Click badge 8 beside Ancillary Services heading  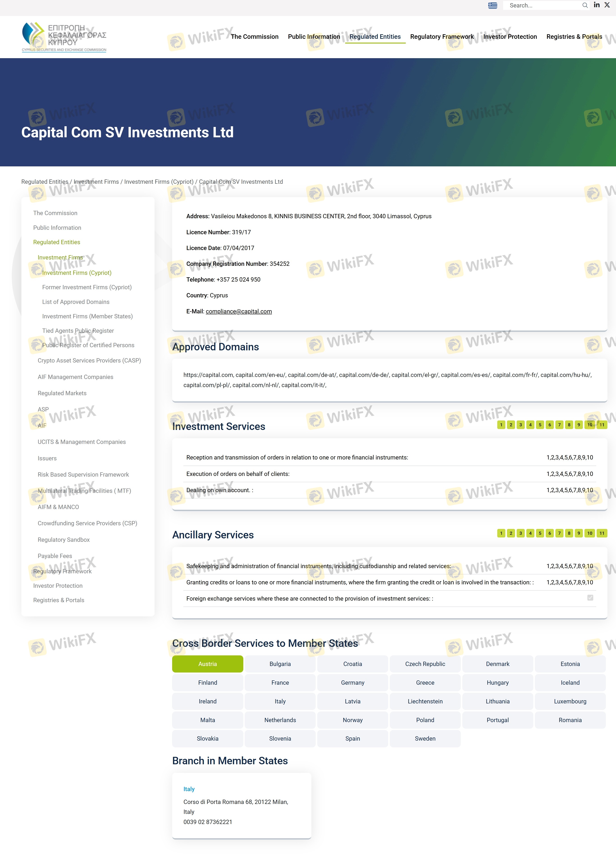(569, 533)
